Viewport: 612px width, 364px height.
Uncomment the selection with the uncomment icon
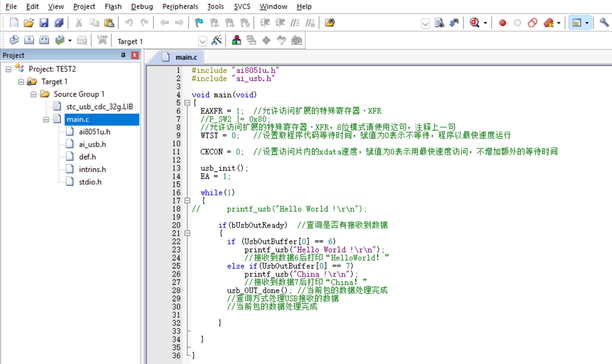point(310,23)
